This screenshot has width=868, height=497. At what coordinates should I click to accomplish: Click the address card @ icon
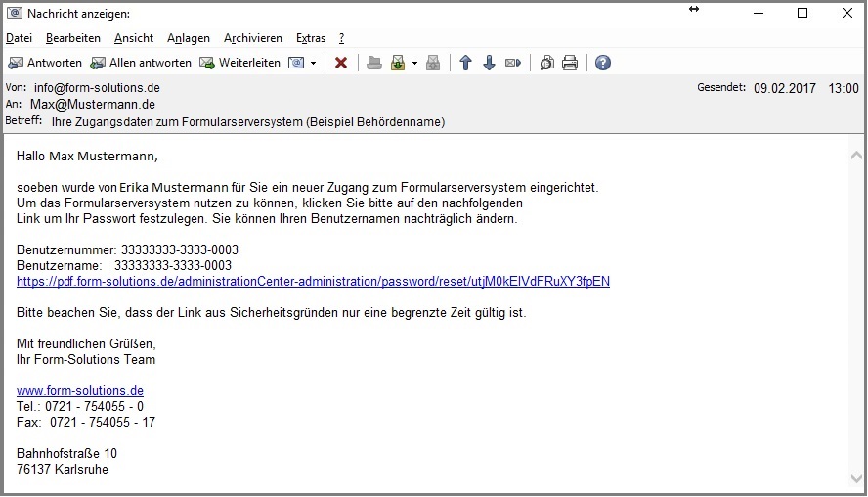[x=297, y=63]
